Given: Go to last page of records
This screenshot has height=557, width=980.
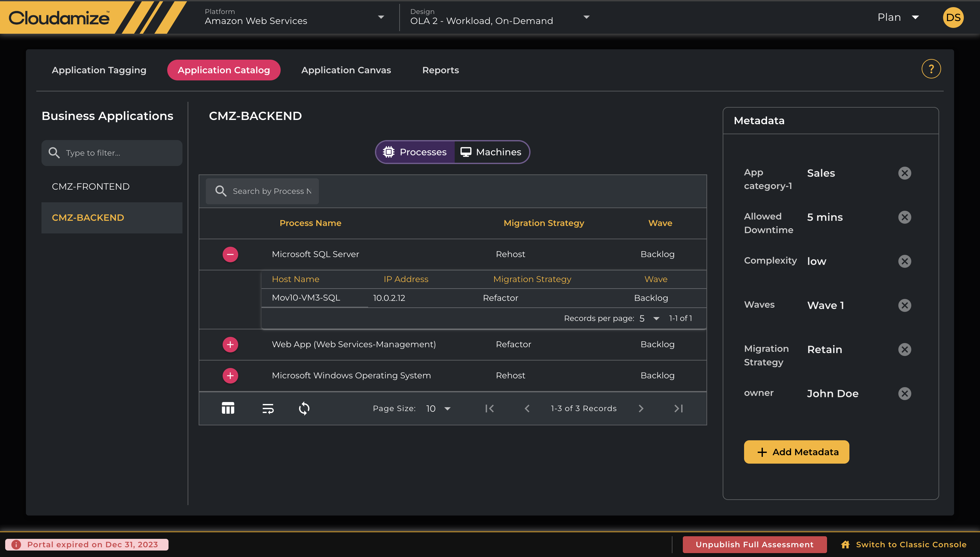Looking at the screenshot, I should [678, 408].
